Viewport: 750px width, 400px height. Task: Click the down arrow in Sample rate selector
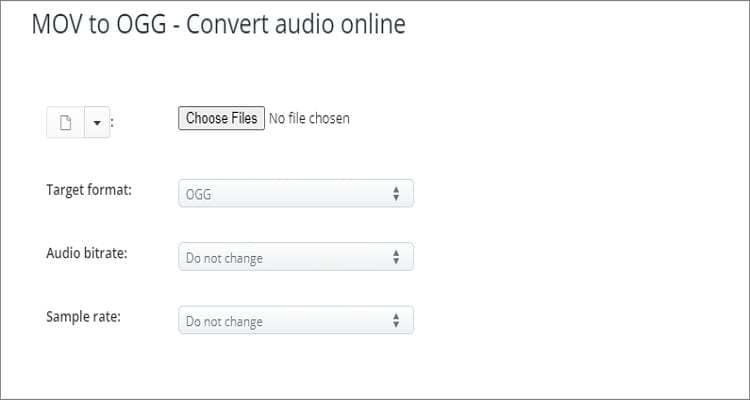coord(396,326)
